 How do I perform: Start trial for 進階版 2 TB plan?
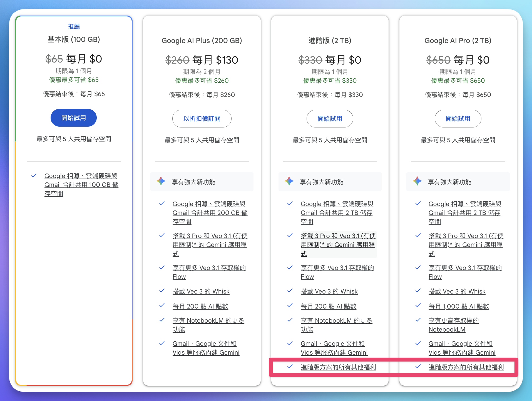click(x=330, y=119)
